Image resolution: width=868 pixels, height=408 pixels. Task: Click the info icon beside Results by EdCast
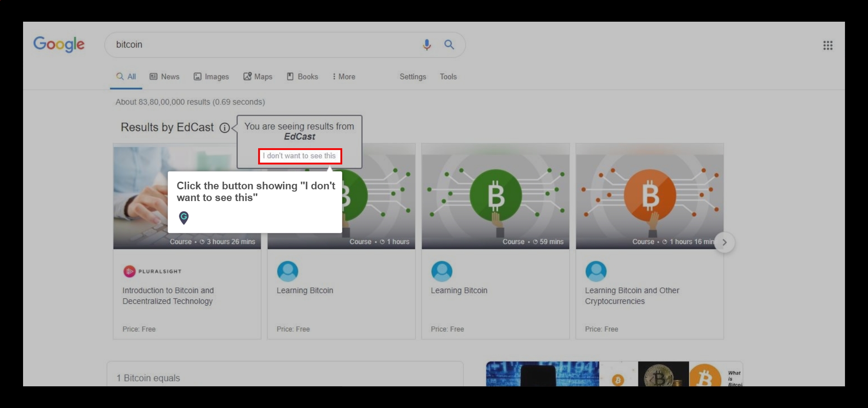tap(225, 128)
